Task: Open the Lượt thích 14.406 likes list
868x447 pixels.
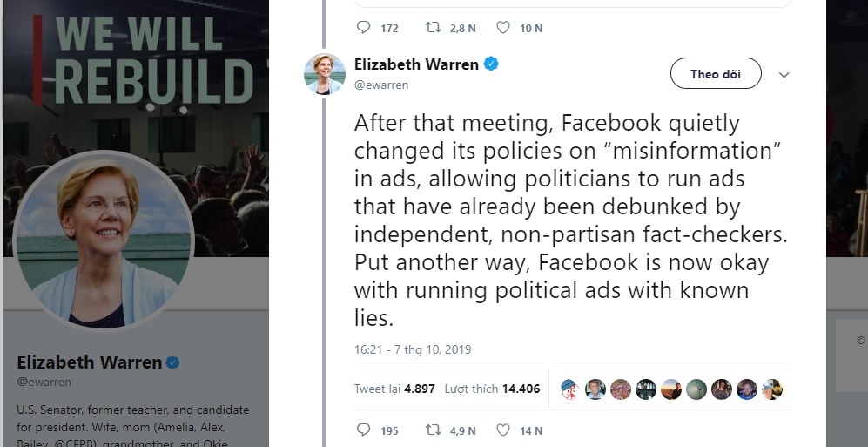Action: coord(492,389)
